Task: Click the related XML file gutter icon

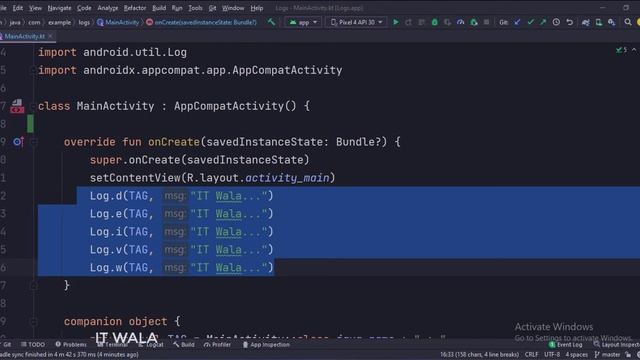Action: 17,106
